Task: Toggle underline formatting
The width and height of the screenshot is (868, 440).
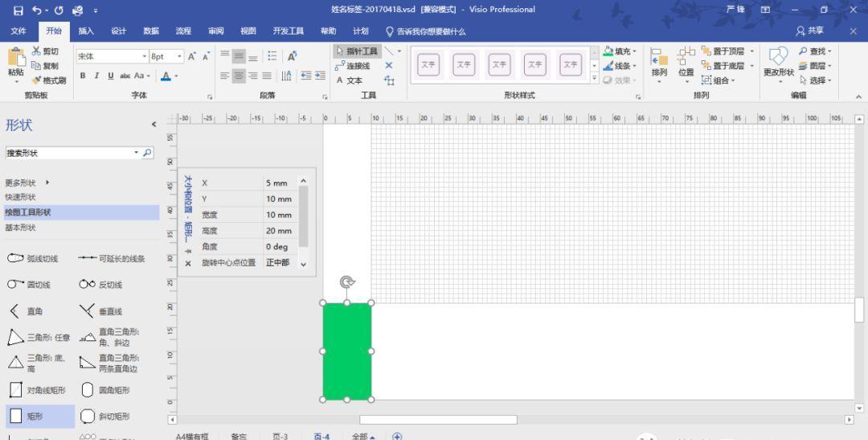Action: [x=110, y=76]
